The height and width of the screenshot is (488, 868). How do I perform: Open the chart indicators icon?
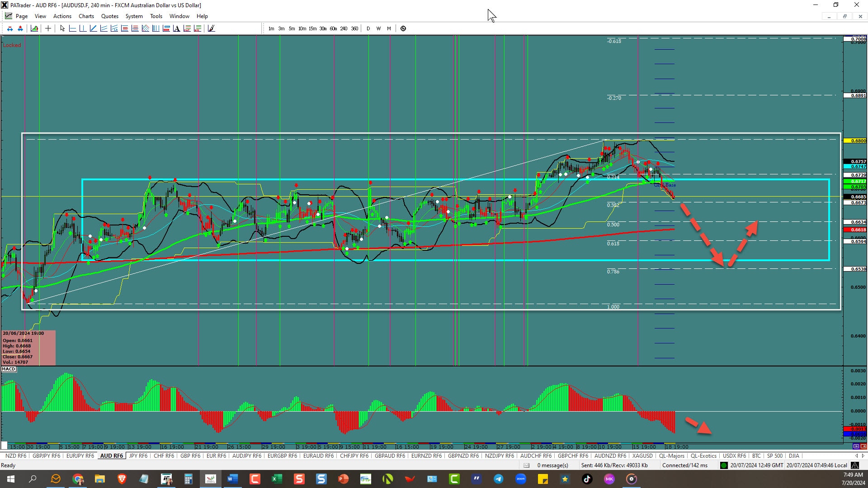point(34,28)
